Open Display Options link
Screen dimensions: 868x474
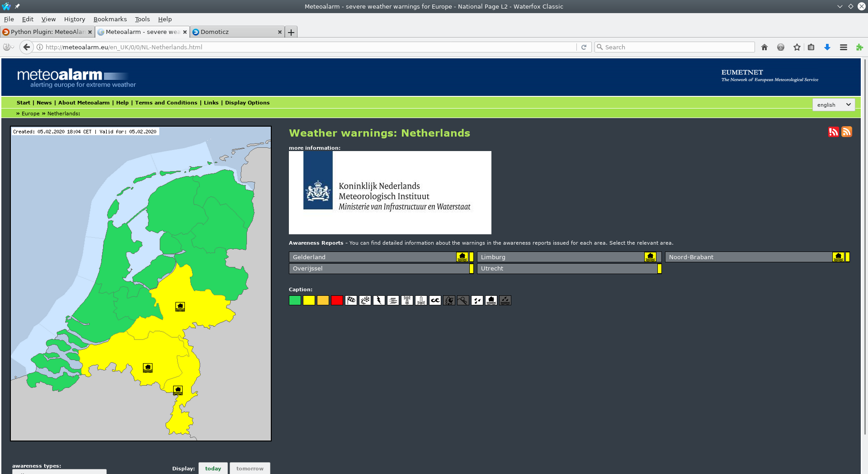[x=247, y=103]
